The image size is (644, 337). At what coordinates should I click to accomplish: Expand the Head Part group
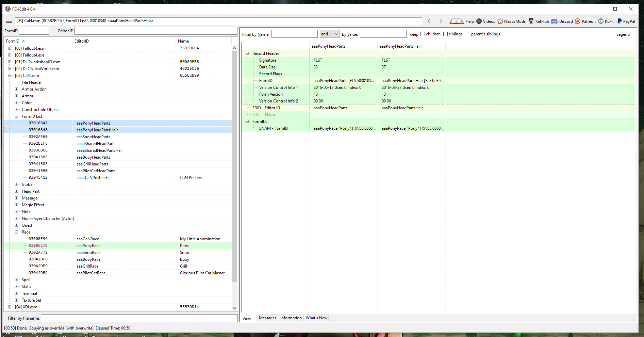[17, 191]
